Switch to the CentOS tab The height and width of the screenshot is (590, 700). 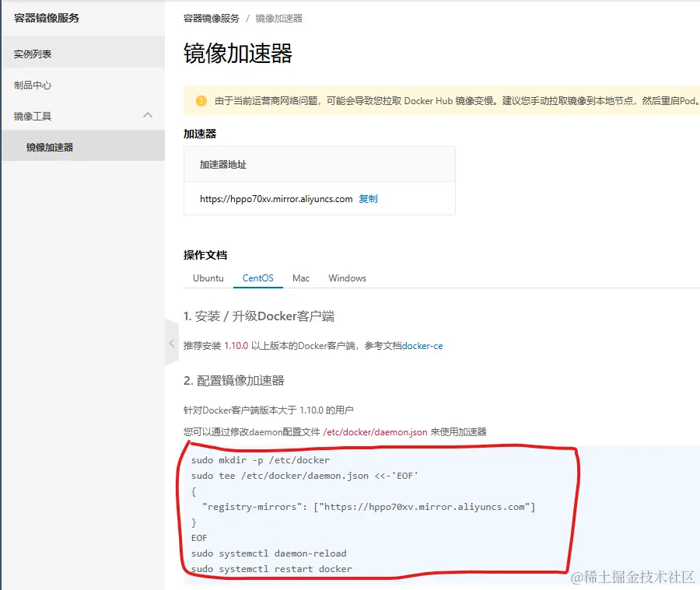[258, 278]
